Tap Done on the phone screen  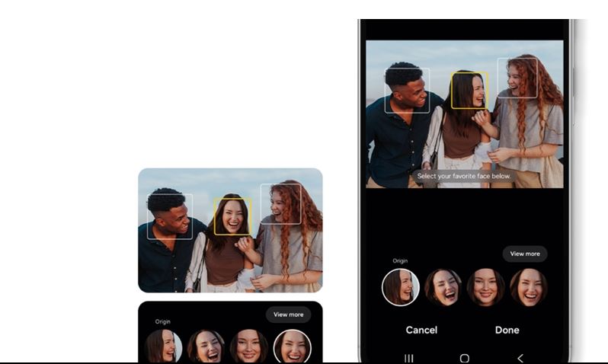click(507, 330)
